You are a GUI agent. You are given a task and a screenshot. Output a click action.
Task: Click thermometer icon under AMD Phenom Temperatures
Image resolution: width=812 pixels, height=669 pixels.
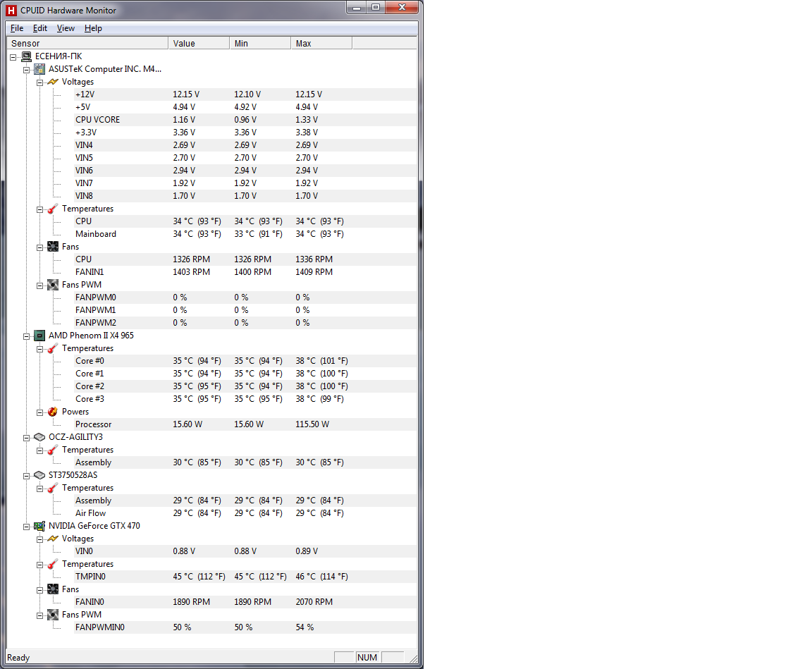(x=53, y=348)
